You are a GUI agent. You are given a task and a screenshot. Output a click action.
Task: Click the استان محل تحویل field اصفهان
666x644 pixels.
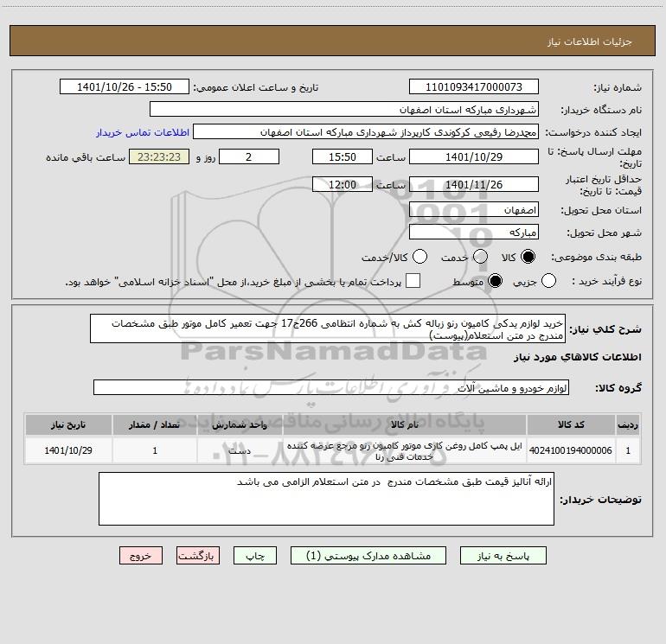click(x=474, y=210)
